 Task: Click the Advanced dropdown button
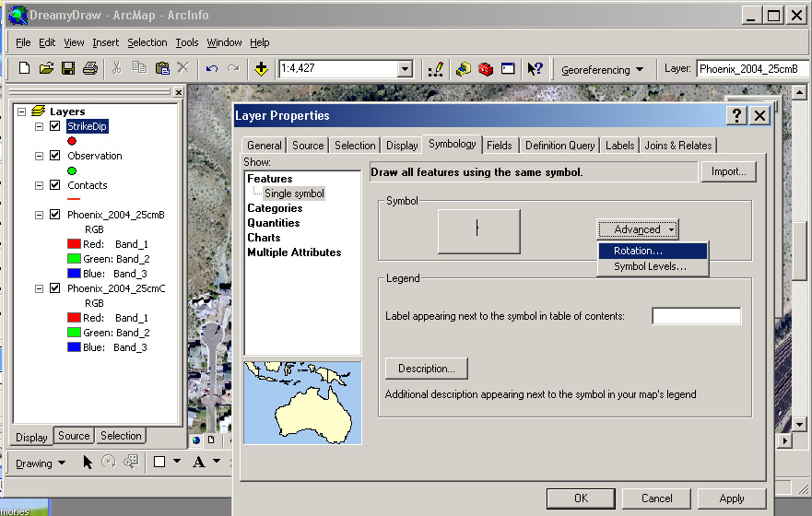[x=638, y=229]
